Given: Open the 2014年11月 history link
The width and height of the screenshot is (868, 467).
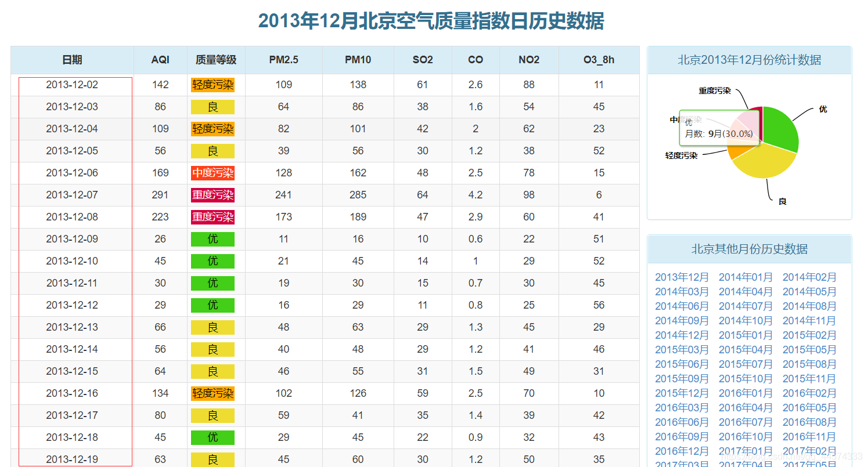Looking at the screenshot, I should click(810, 321).
